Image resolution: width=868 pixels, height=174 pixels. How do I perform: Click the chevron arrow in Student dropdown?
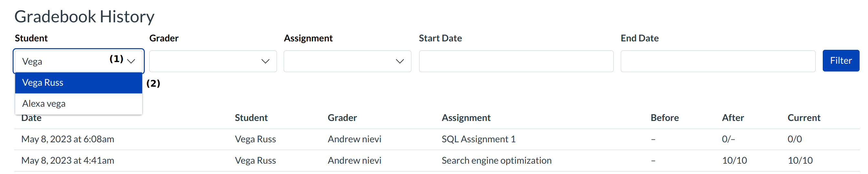coord(131,61)
